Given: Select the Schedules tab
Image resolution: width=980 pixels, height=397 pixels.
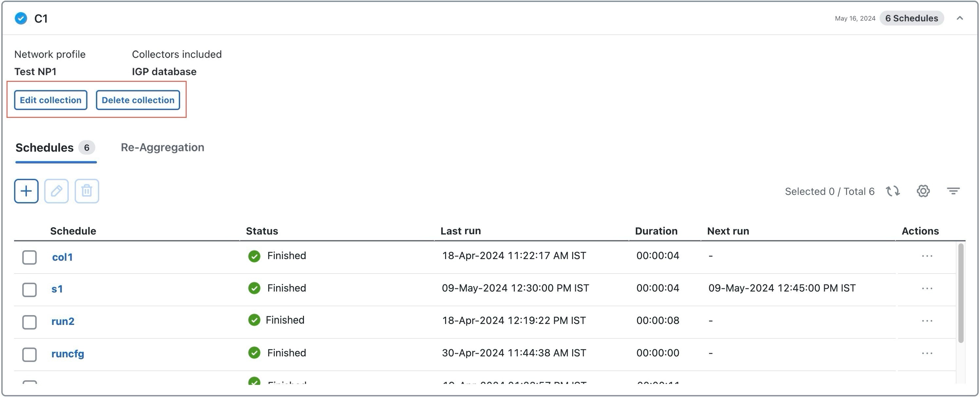Looking at the screenshot, I should (x=45, y=147).
